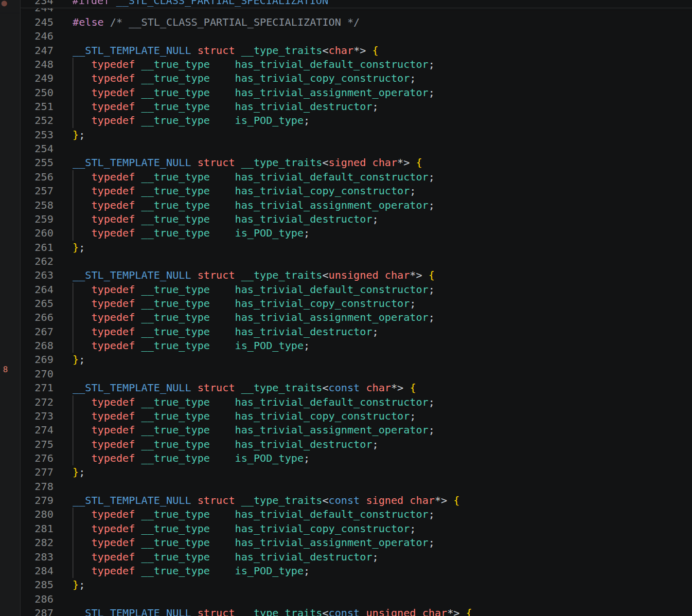This screenshot has height=616, width=692.
Task: Click has_trivial_copy_constructor on line 249
Action: pos(323,79)
